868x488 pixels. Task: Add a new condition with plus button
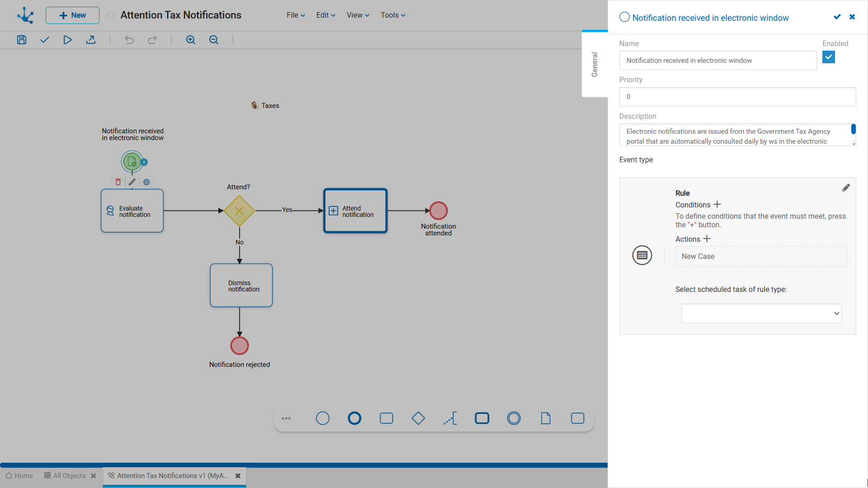[717, 205]
